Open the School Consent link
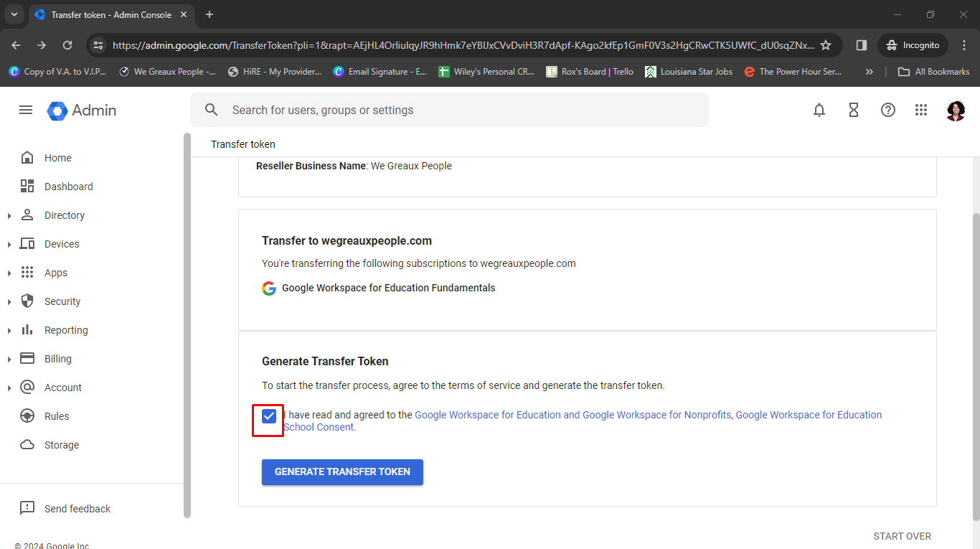The image size is (980, 549). coord(319,426)
